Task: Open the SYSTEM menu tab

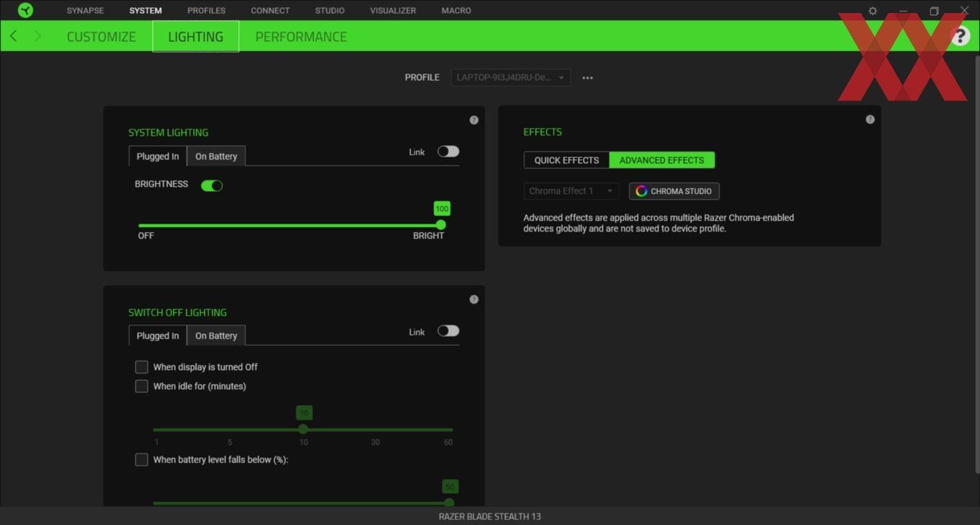Action: pyautogui.click(x=146, y=11)
